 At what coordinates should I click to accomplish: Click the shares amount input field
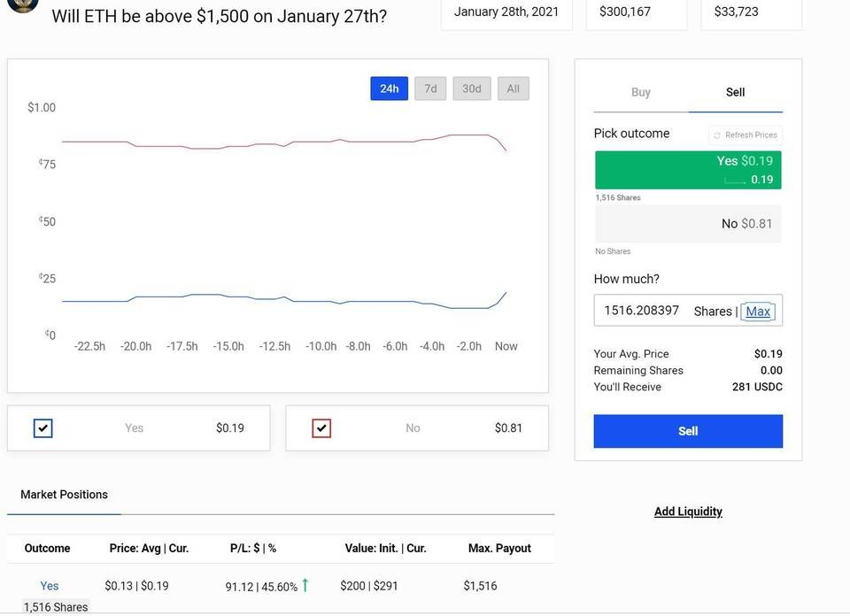click(643, 311)
